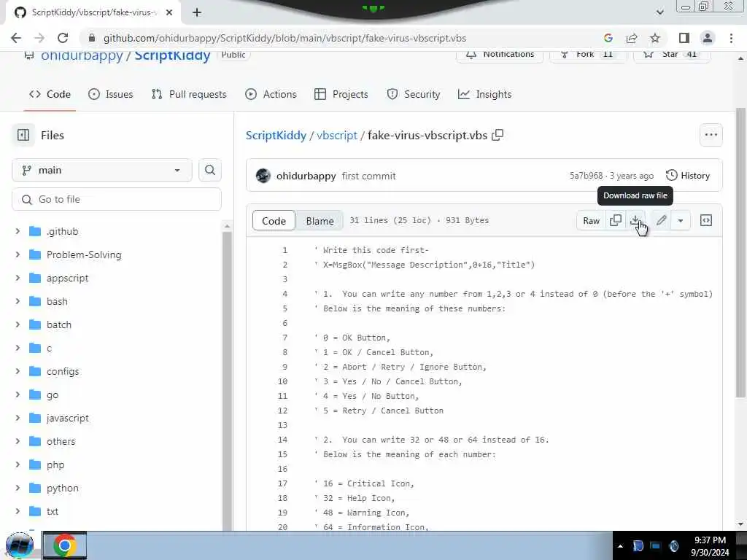Open Chrome's three-dot menu
747x560 pixels.
pos(731,38)
